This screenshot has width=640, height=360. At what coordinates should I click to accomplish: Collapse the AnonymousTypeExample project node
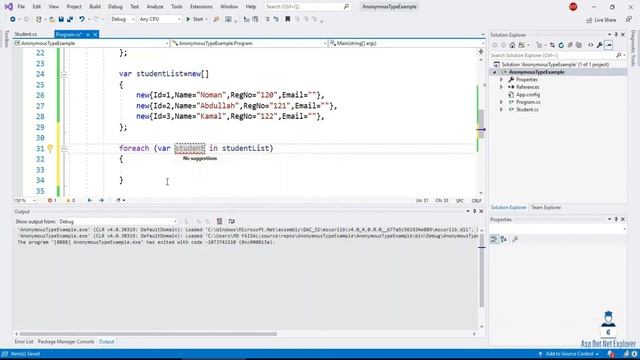click(x=495, y=72)
